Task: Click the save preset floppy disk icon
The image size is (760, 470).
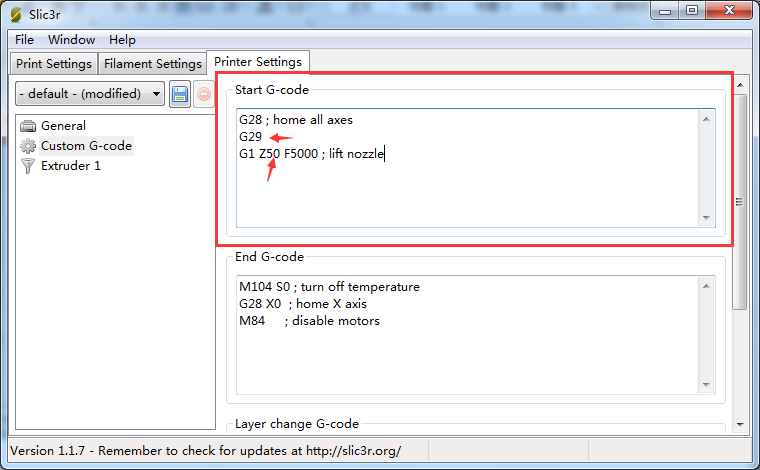Action: click(x=180, y=94)
